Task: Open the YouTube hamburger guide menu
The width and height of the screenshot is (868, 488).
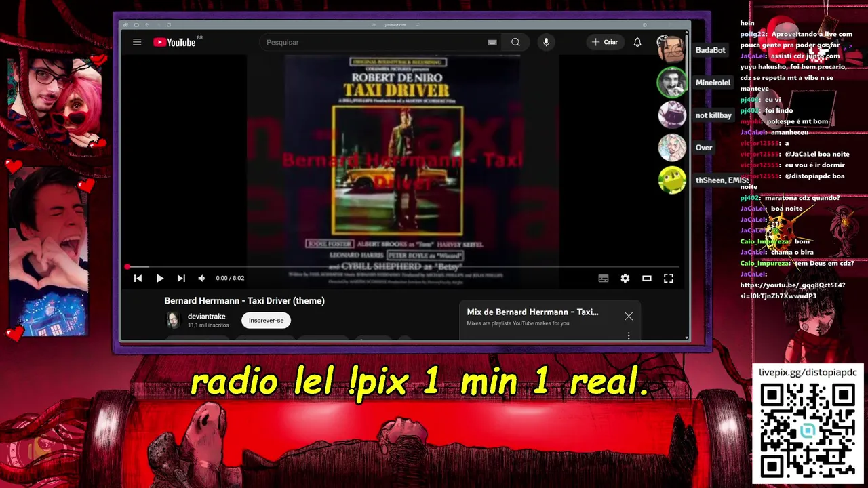Action: click(137, 42)
